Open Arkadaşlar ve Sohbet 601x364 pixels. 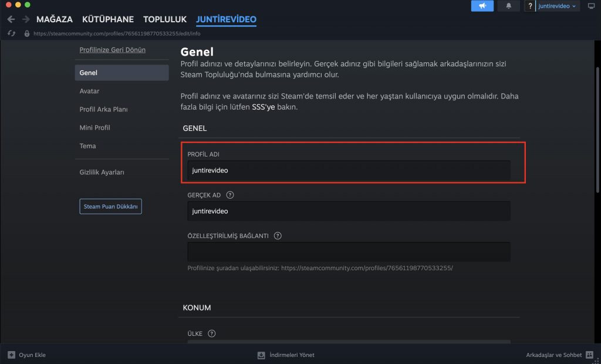point(554,355)
